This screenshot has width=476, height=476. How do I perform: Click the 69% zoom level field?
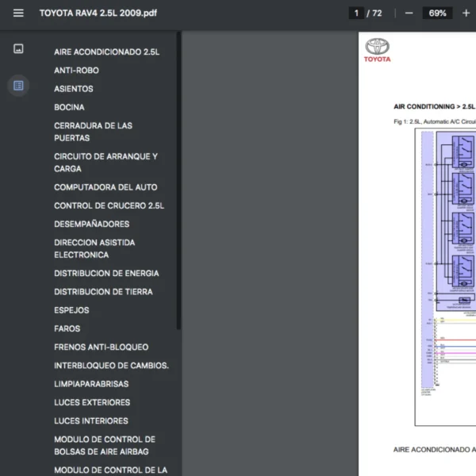(x=437, y=13)
